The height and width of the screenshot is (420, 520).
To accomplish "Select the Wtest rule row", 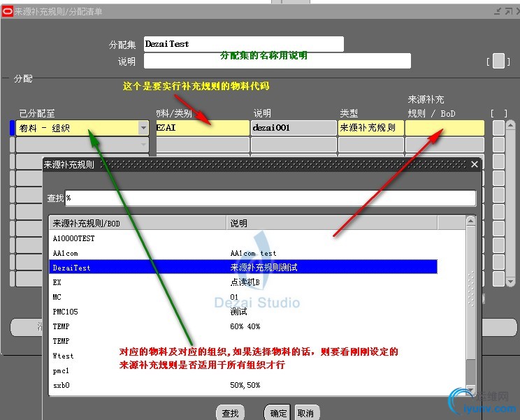I will point(243,356).
